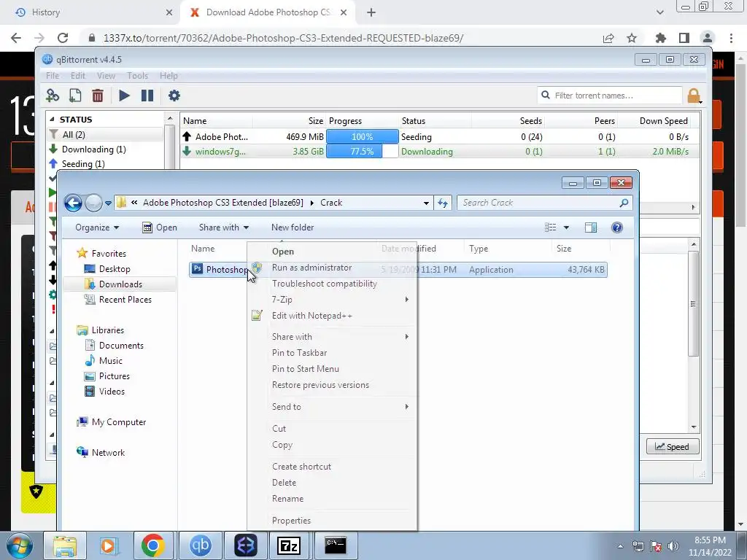747x560 pixels.
Task: Open Chrome profile avatar icon
Action: [x=708, y=38]
